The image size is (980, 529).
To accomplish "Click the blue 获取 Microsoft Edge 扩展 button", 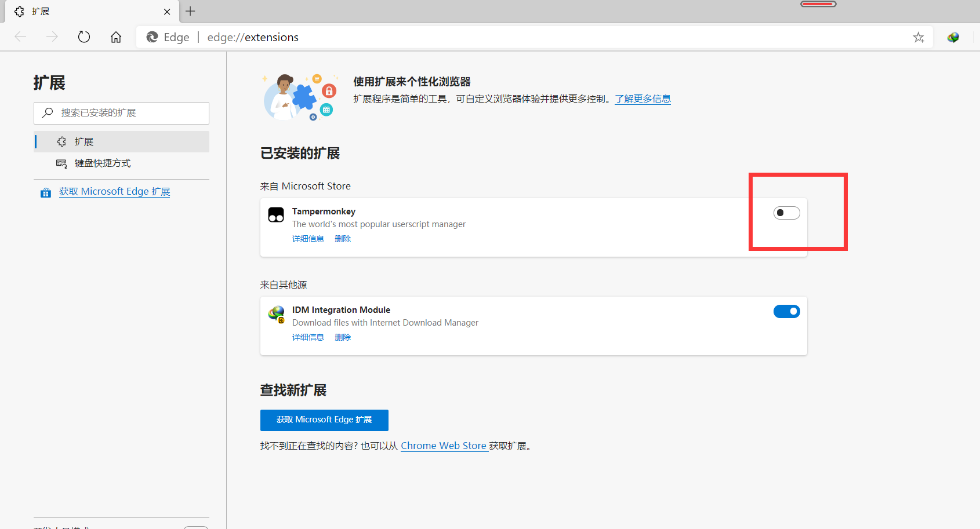I will pos(324,420).
